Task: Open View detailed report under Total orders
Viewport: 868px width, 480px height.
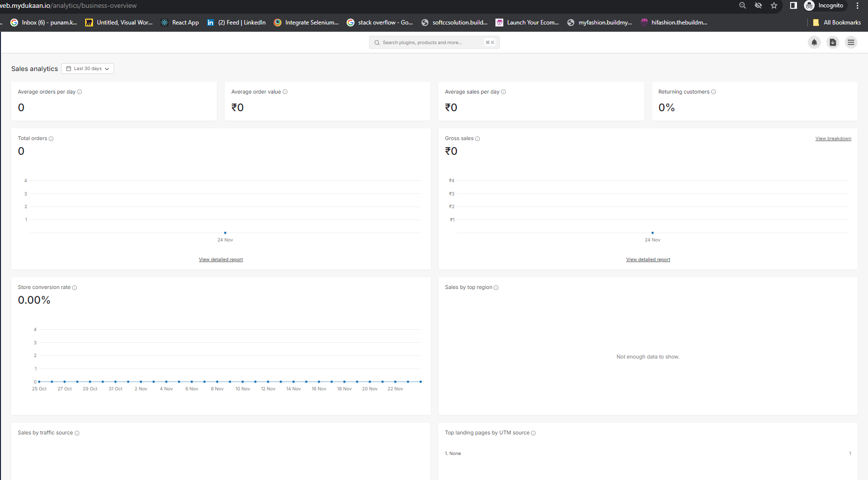Action: [221, 260]
